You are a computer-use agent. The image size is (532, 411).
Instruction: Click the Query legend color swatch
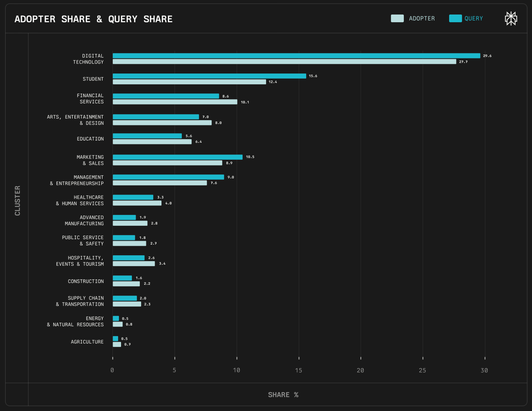click(455, 19)
